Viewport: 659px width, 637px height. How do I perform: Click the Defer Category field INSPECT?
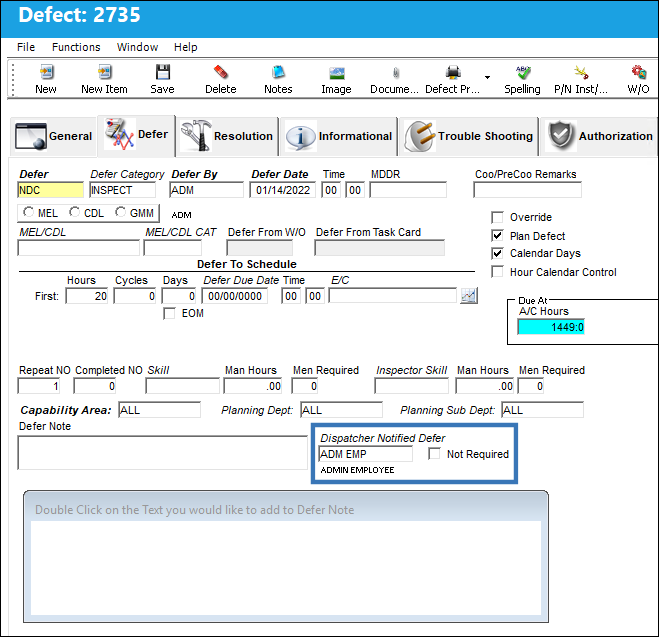tap(123, 190)
